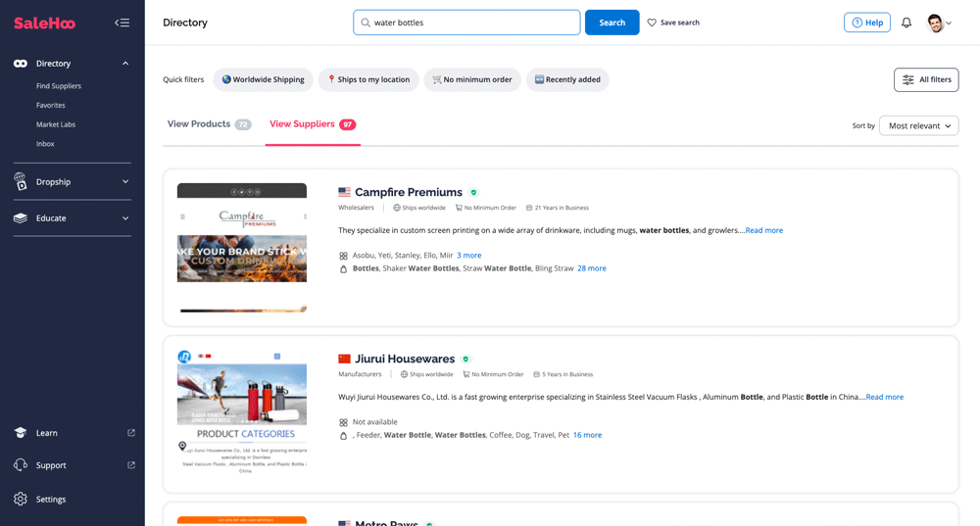This screenshot has height=526, width=980.
Task: Open Market Labs in the sidebar
Action: 56,124
